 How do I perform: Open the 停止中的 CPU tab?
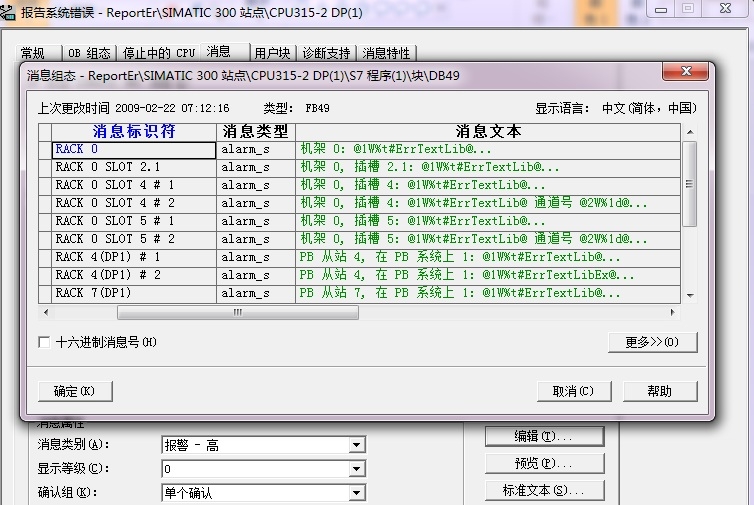pyautogui.click(x=159, y=52)
